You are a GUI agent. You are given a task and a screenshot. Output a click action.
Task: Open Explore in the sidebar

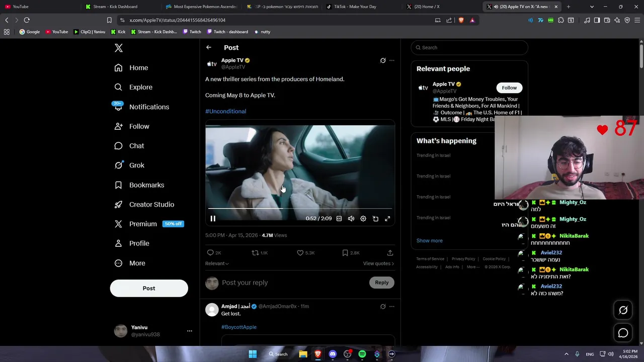point(133,87)
